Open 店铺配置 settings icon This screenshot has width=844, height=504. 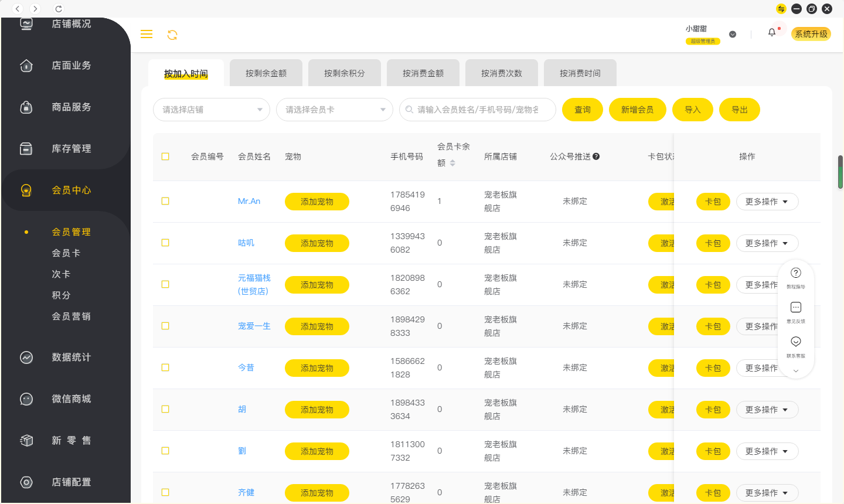point(26,482)
